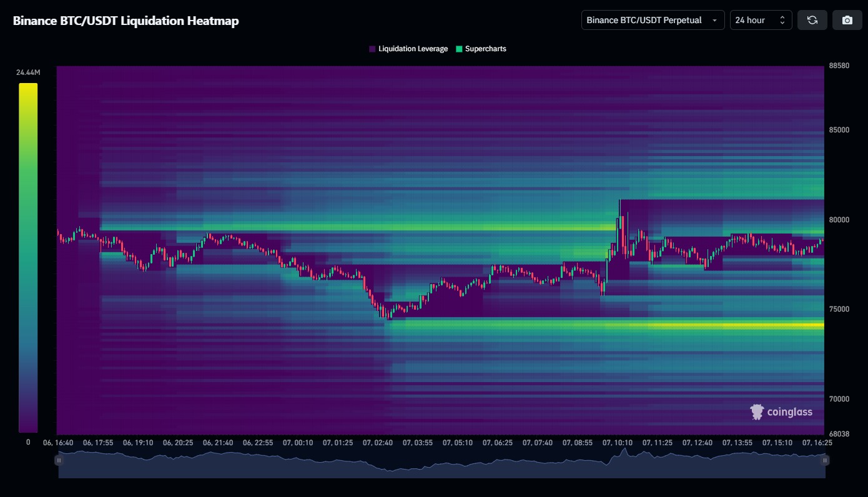Click the 06, 21:40 time axis label

218,443
